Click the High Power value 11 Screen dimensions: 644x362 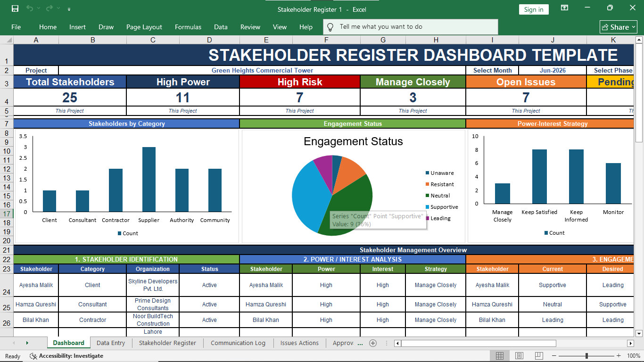click(x=183, y=98)
